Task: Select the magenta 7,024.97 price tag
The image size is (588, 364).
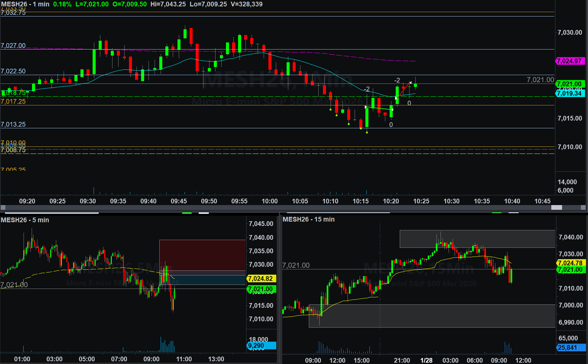Action: [x=569, y=61]
